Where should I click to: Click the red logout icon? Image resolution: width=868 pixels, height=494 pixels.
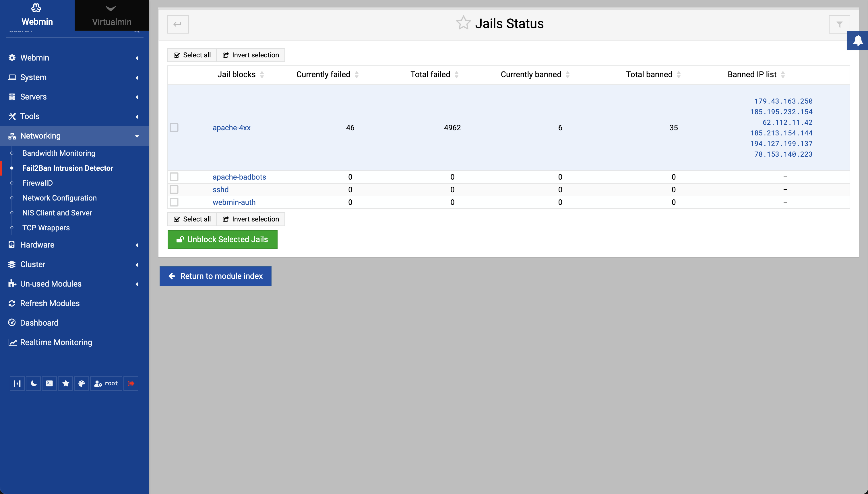(x=131, y=383)
